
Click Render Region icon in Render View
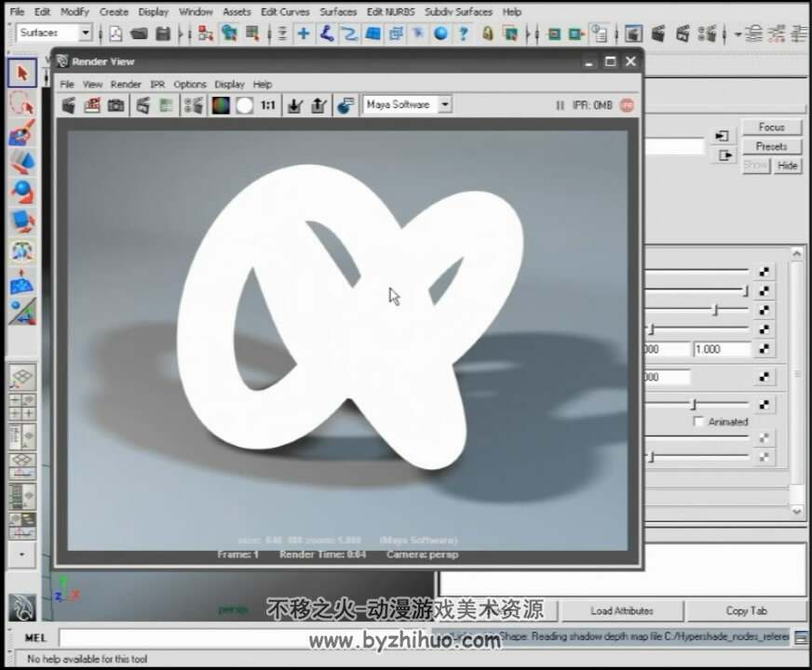(x=92, y=105)
